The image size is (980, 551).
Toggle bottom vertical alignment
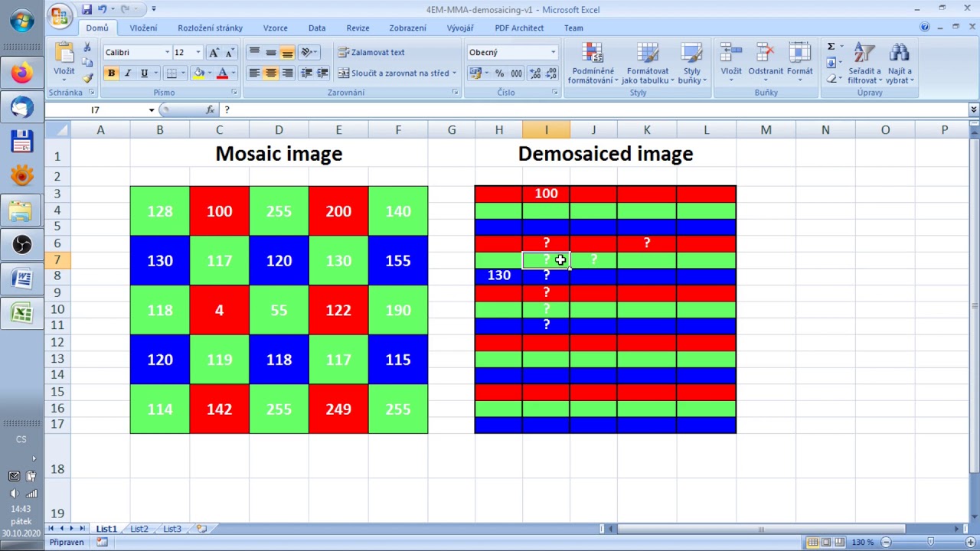(x=287, y=52)
